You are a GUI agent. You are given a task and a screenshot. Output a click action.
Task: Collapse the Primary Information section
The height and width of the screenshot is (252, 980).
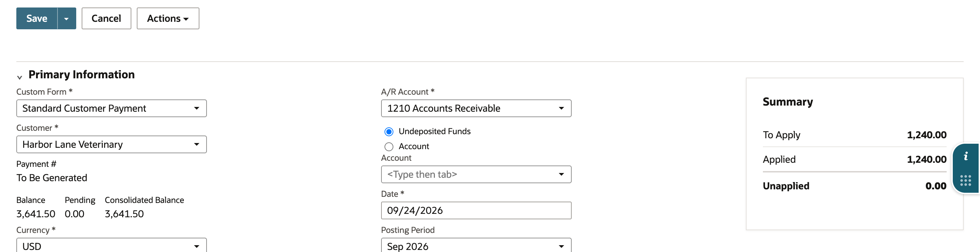pyautogui.click(x=20, y=77)
